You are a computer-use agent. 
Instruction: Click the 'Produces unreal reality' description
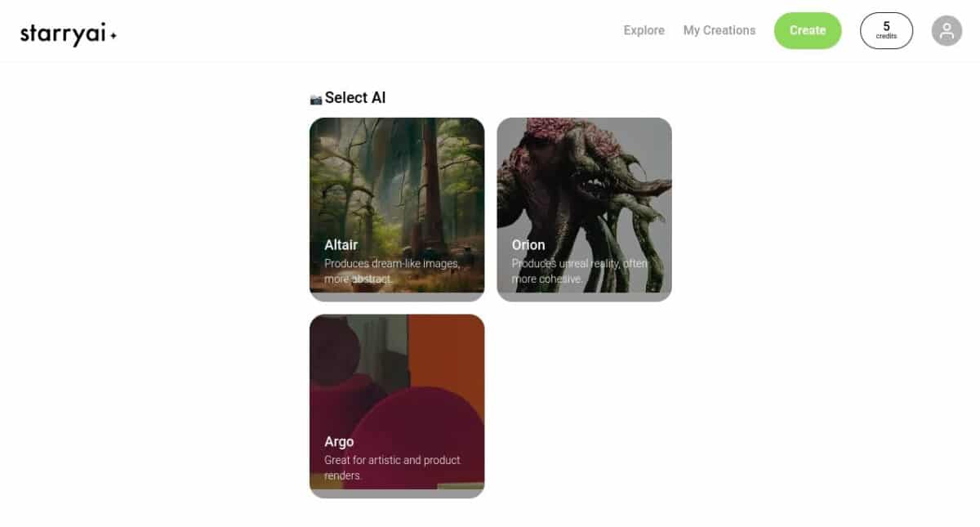click(x=579, y=271)
